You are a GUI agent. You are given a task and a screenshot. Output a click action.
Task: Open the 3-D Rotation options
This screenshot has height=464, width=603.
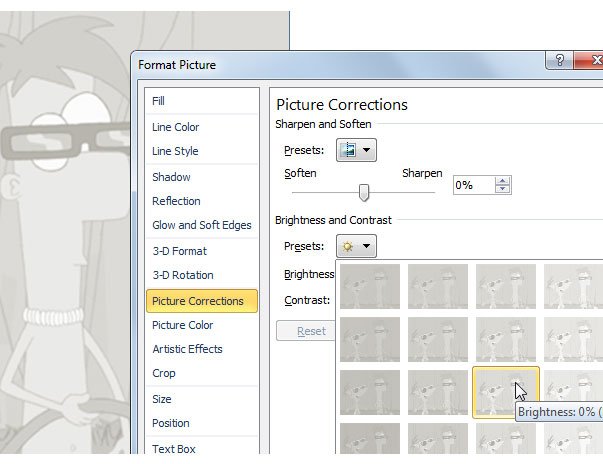click(182, 275)
